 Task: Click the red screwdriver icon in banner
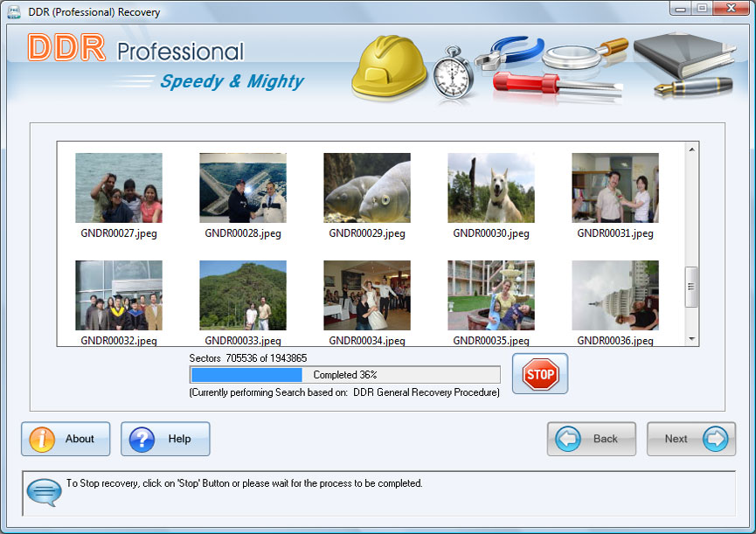[x=557, y=83]
